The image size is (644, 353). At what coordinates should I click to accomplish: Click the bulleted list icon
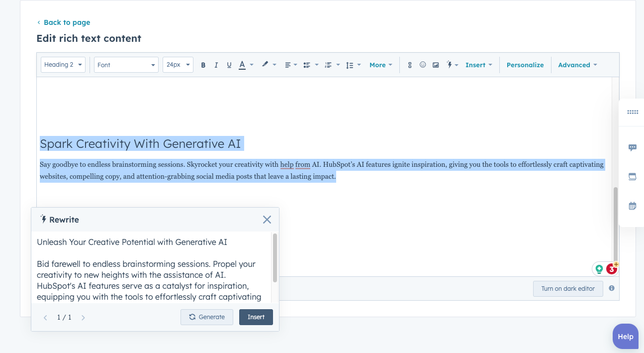tap(307, 65)
